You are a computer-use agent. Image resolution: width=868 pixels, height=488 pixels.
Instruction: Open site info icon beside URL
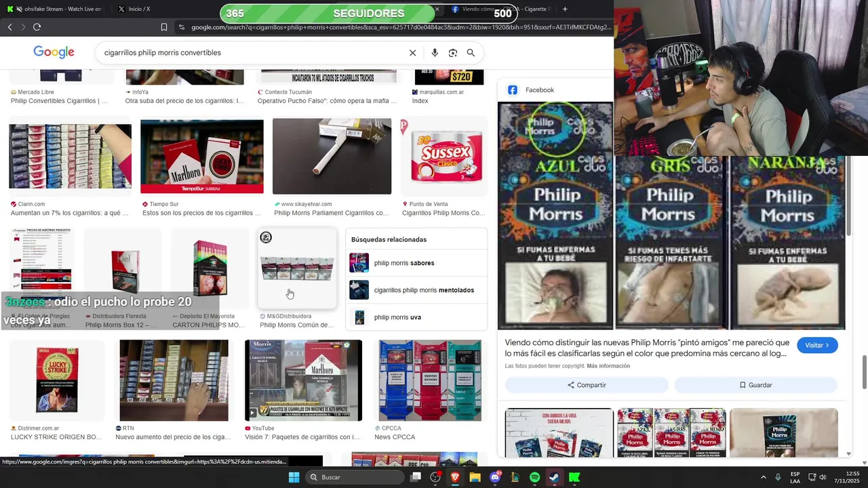point(181,27)
